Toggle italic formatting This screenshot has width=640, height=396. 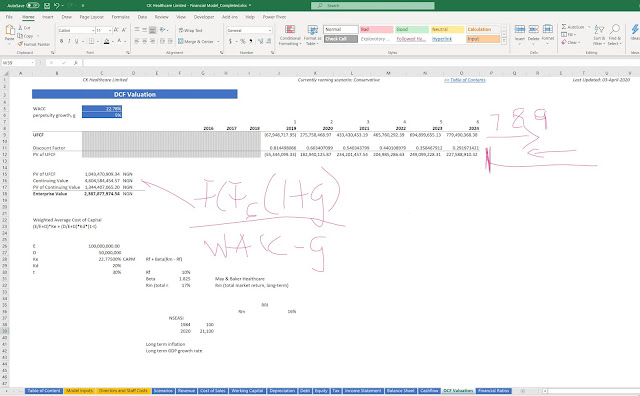tap(69, 41)
